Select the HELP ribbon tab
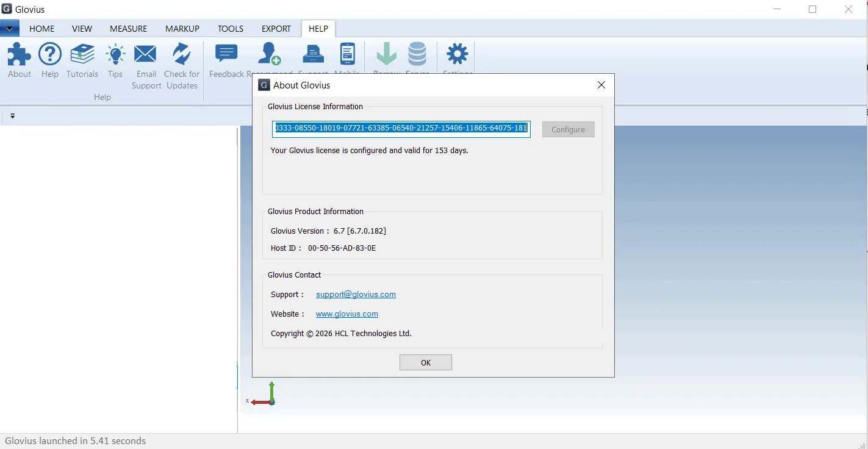The height and width of the screenshot is (449, 868). point(318,29)
